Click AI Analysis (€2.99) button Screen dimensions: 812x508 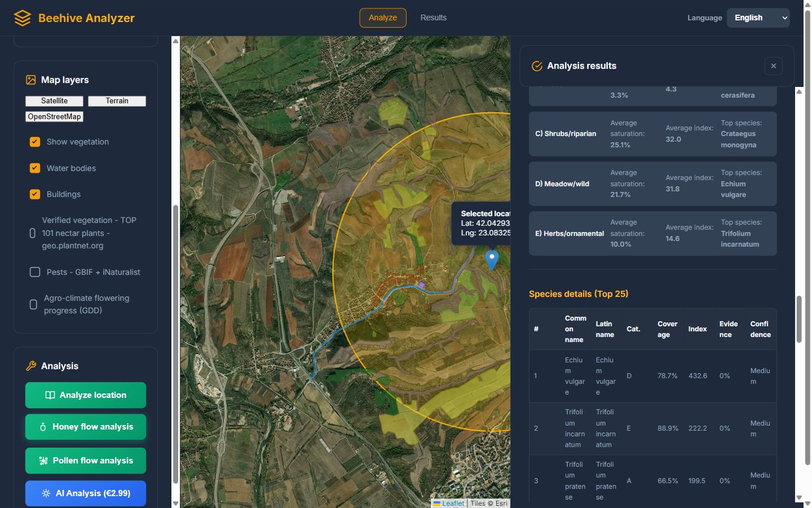(x=86, y=493)
